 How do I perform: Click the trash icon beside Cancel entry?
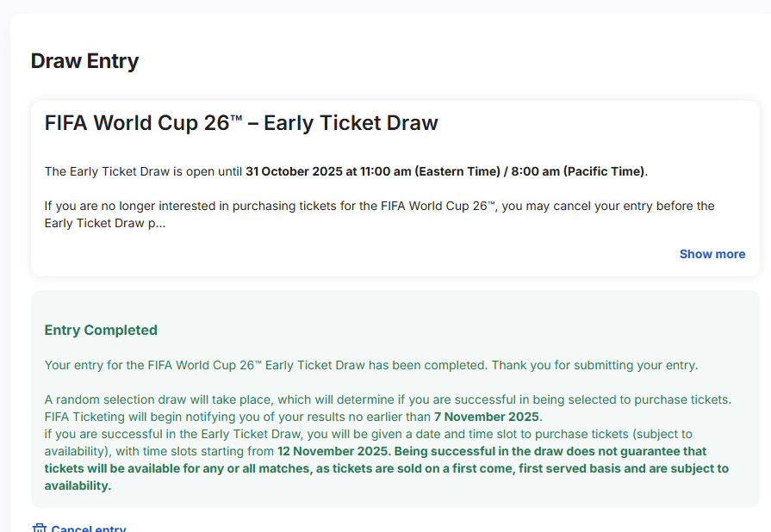pyautogui.click(x=39, y=528)
